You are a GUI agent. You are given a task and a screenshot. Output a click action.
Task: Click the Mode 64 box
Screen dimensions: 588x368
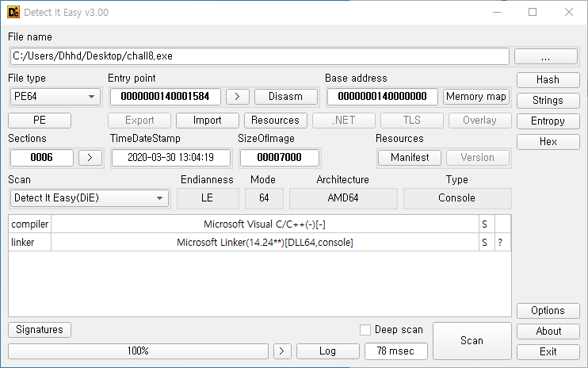(264, 198)
